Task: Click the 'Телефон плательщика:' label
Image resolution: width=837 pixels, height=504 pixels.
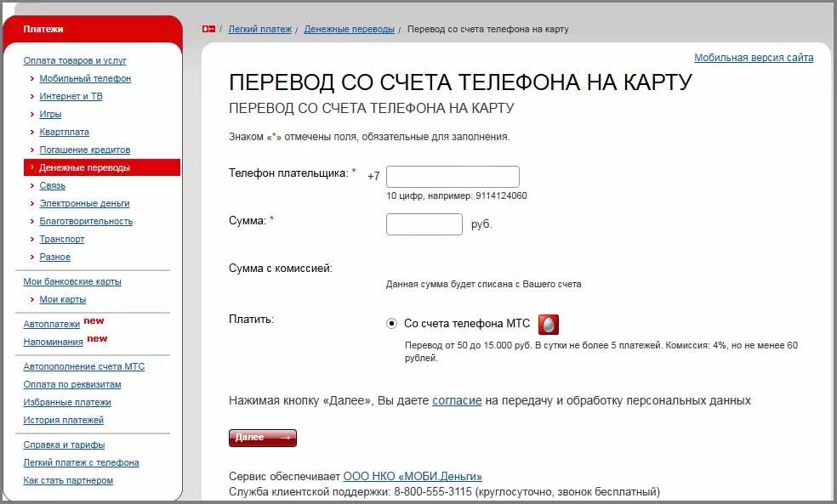Action: 289,173
